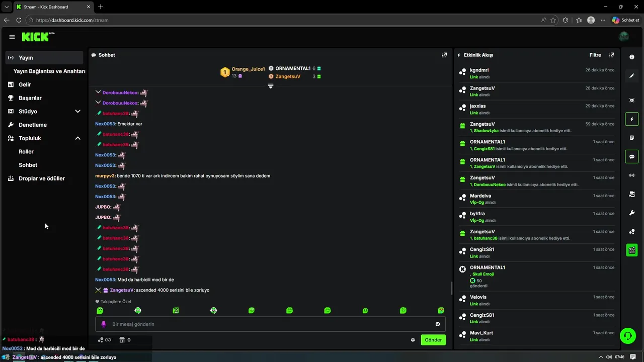Click the shop counter icon showing 0
The width and height of the screenshot is (644, 362).
pyautogui.click(x=125, y=340)
